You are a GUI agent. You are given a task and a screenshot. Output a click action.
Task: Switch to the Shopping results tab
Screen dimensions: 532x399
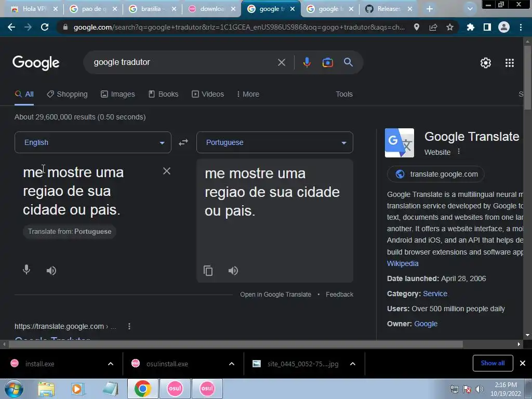coord(67,95)
